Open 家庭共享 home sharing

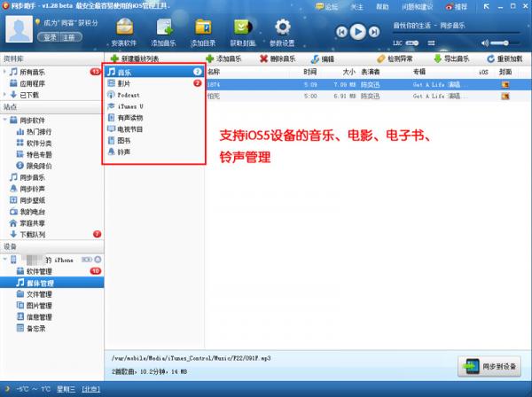tap(27, 223)
